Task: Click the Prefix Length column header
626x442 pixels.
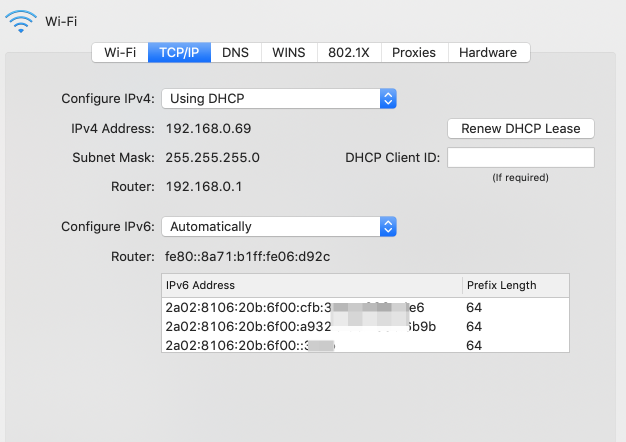Action: point(515,285)
